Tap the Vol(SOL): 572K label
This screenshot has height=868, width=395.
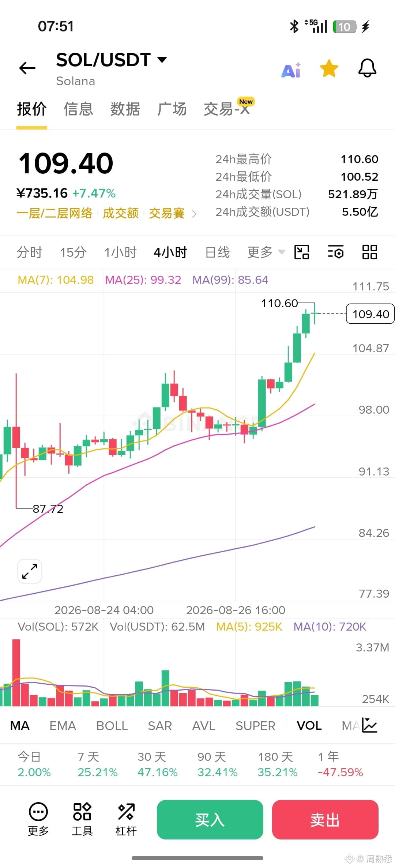tap(58, 627)
